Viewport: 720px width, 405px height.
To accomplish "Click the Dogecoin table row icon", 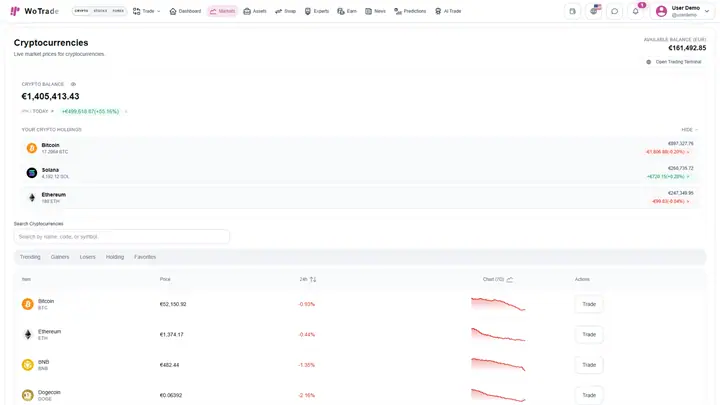I will [28, 395].
